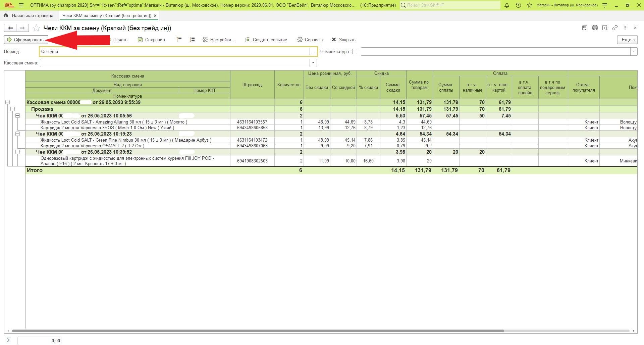Add report to favorites with star icon
This screenshot has width=644, height=345.
[x=37, y=28]
